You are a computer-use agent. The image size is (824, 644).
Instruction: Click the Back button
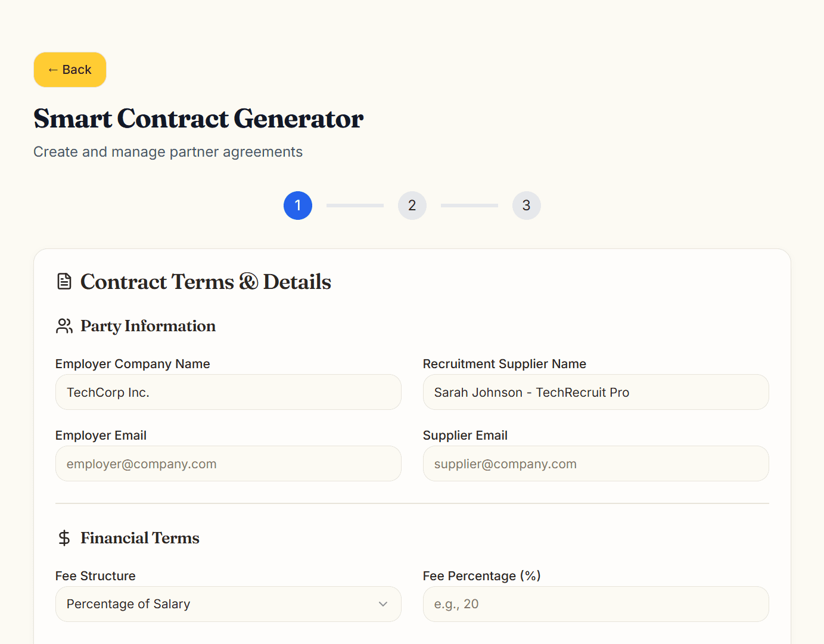pyautogui.click(x=70, y=70)
